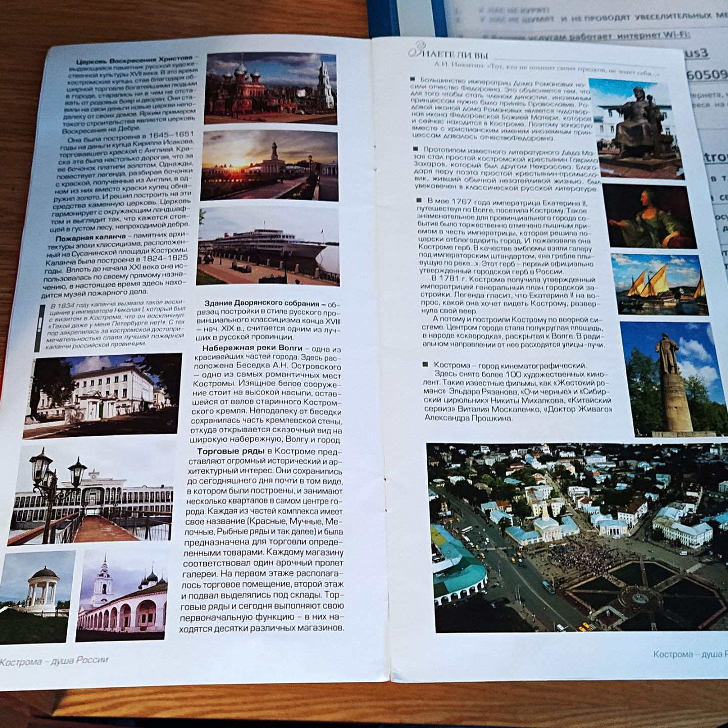
Task: Click the heading 'Пожарная каланча'
Action: (x=90, y=238)
